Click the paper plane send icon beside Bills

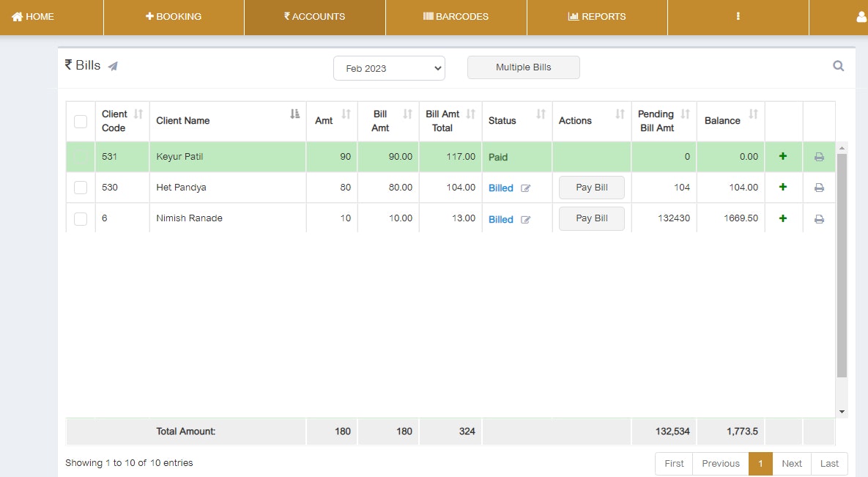pos(113,66)
